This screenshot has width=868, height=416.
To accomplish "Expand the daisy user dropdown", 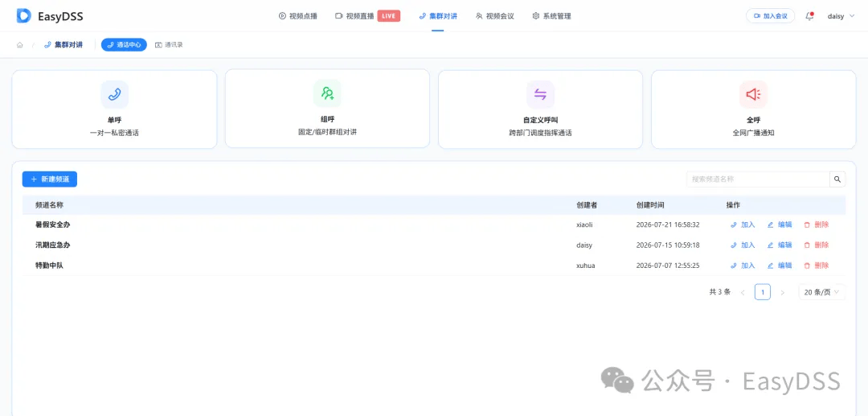I will point(841,16).
